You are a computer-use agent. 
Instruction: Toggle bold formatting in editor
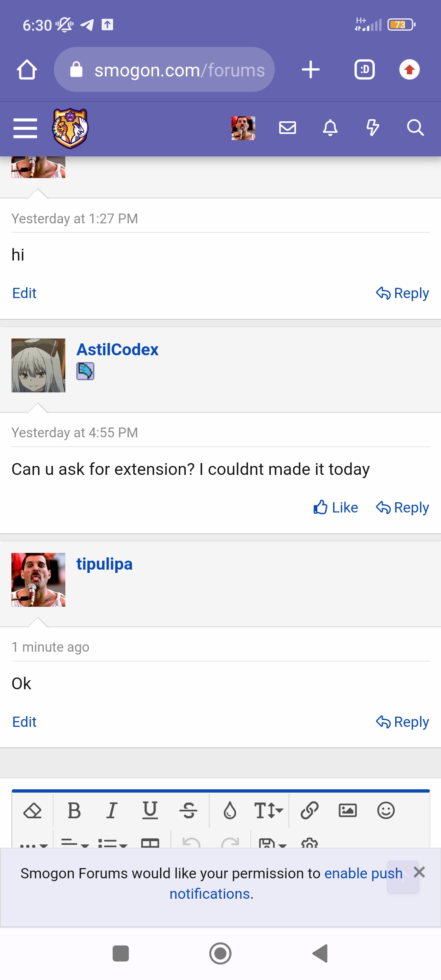point(74,811)
